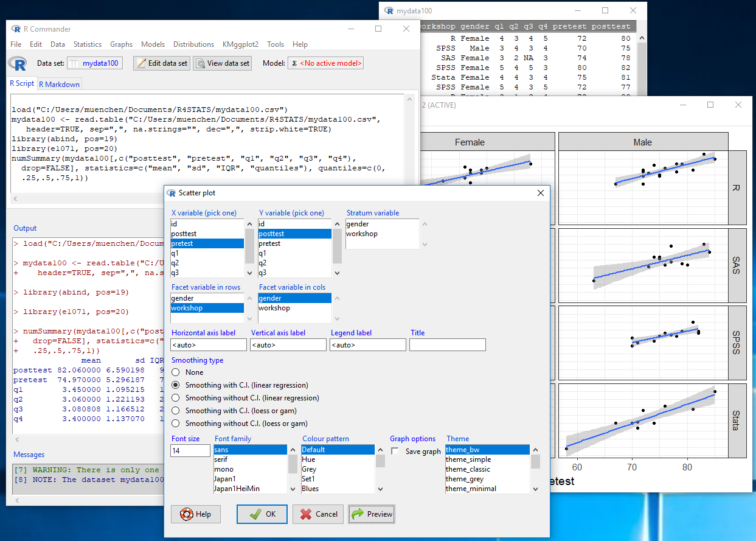The image size is (756, 541).
Task: Click the table icon beside mydata100
Action: tap(72, 63)
